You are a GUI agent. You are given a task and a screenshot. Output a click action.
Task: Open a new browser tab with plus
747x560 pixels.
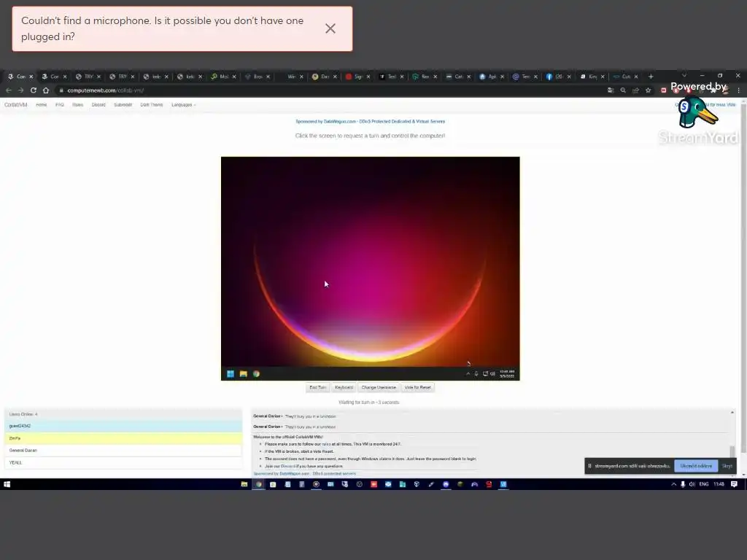[x=651, y=76]
